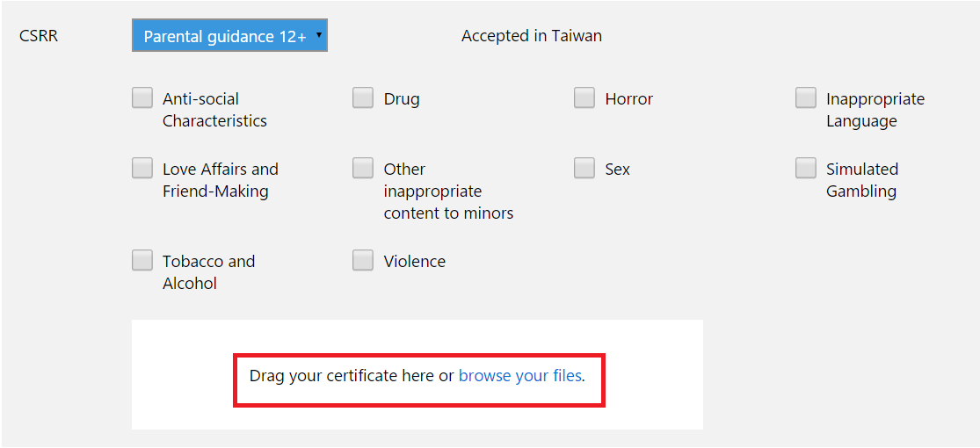This screenshot has height=448, width=980.
Task: Open the browse your files link
Action: coord(520,376)
